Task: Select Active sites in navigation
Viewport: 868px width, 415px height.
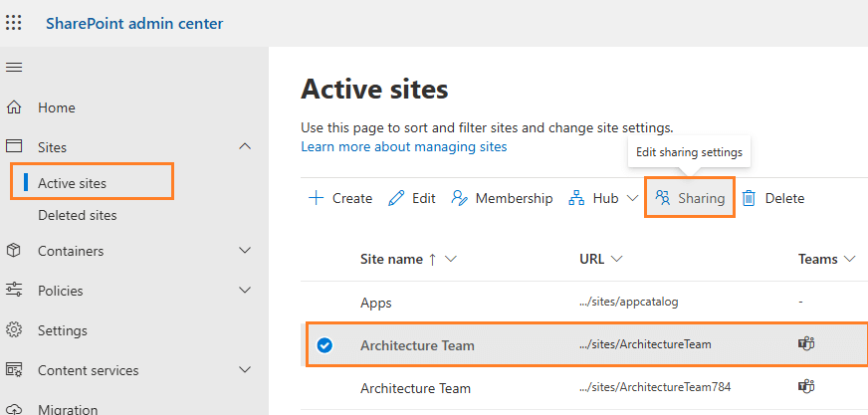Action: pos(72,183)
